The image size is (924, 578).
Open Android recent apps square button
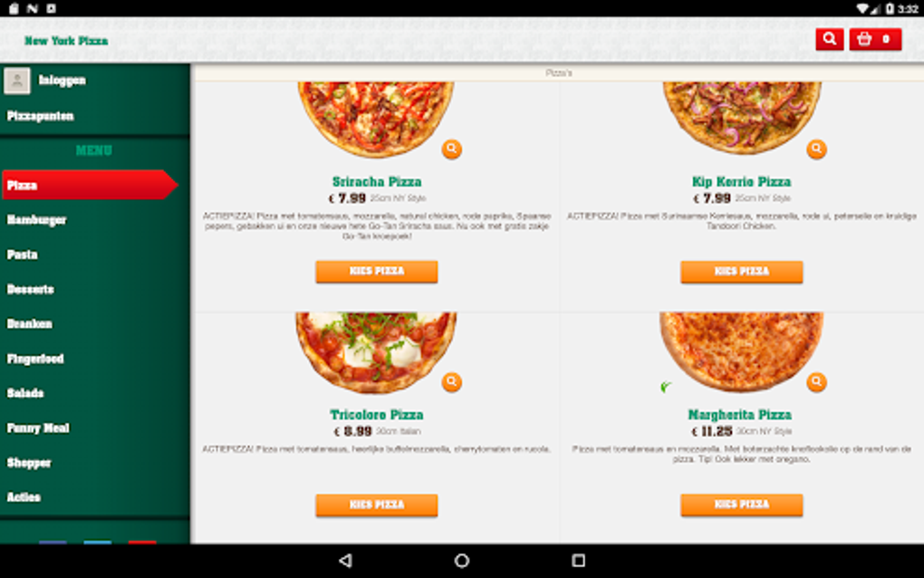tap(579, 560)
